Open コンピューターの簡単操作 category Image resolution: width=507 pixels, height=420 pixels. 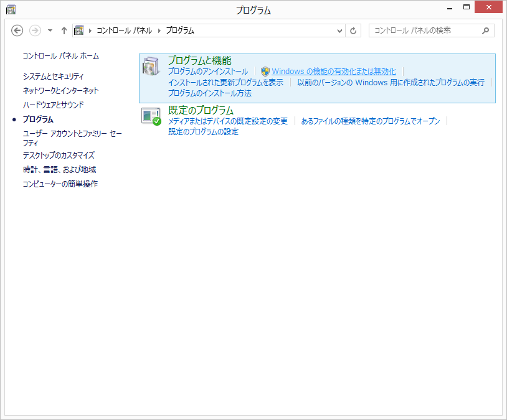point(60,184)
